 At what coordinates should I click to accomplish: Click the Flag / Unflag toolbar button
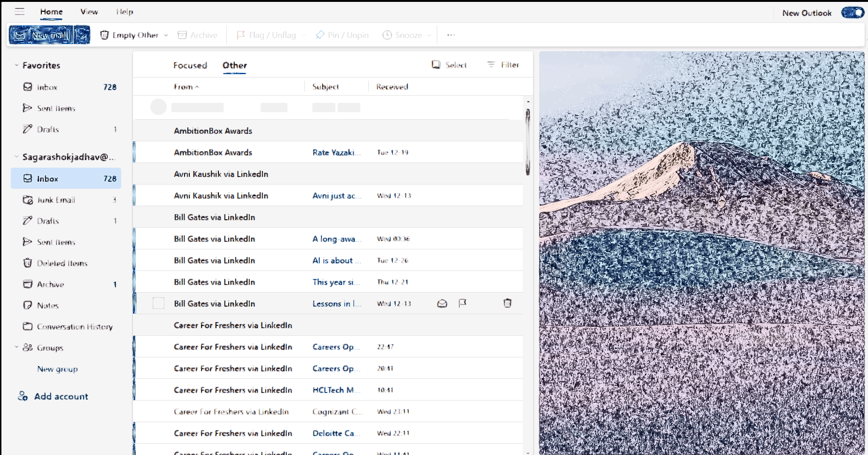(x=266, y=35)
